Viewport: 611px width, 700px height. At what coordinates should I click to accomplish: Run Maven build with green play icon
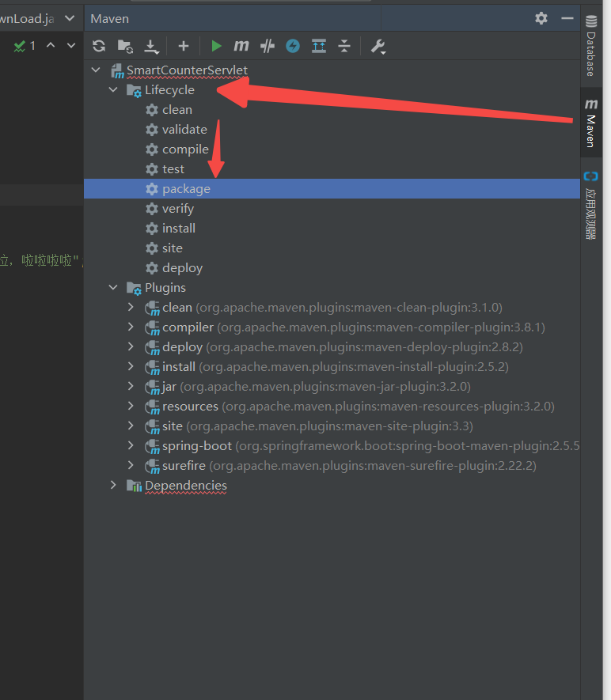click(216, 46)
